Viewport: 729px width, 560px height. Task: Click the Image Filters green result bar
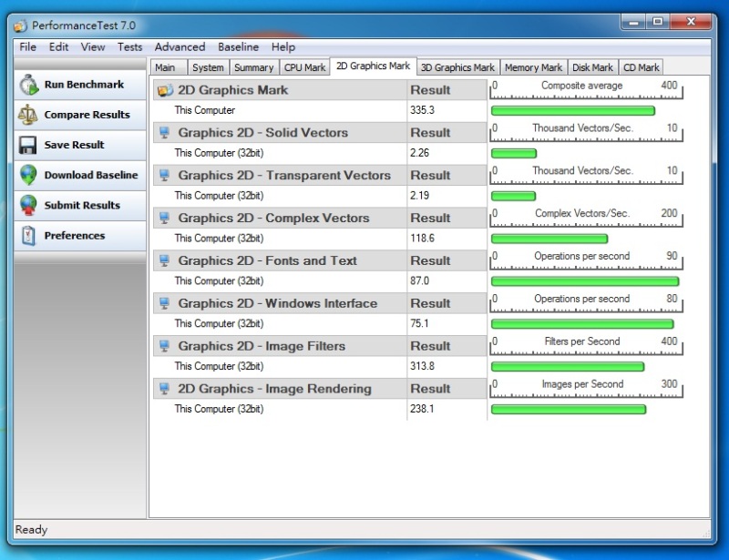(568, 367)
